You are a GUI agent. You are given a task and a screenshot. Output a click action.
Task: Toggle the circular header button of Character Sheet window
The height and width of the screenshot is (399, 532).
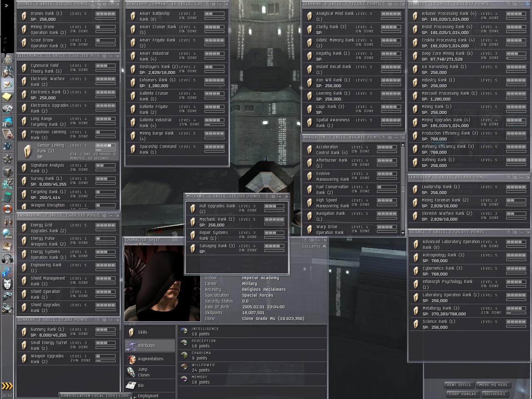coord(312,240)
